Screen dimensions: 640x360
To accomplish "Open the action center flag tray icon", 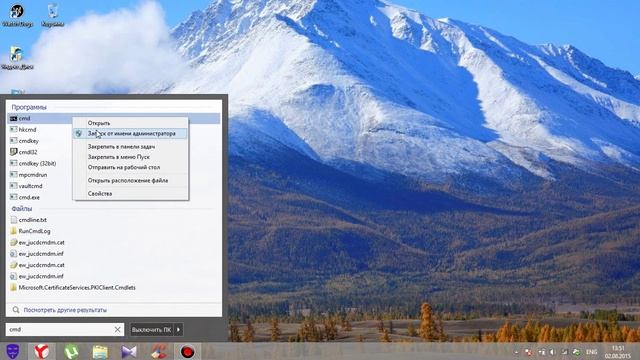I will [x=529, y=352].
